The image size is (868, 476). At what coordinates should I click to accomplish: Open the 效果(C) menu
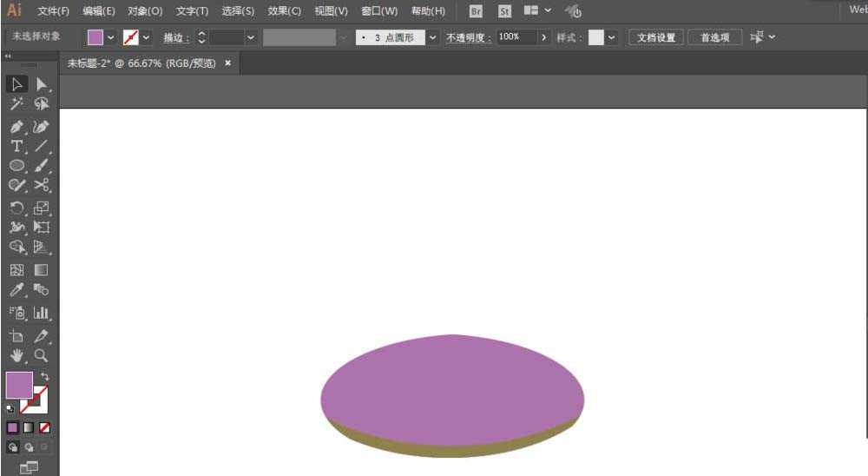click(284, 11)
